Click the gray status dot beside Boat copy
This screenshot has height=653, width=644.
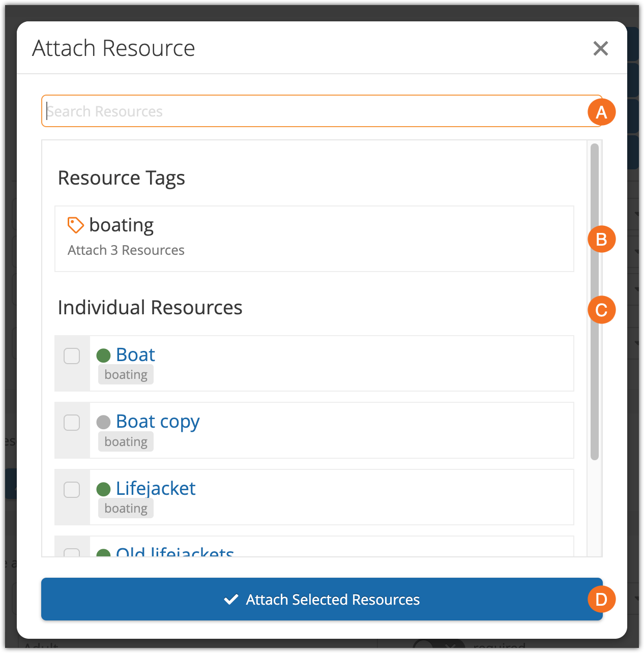point(103,422)
